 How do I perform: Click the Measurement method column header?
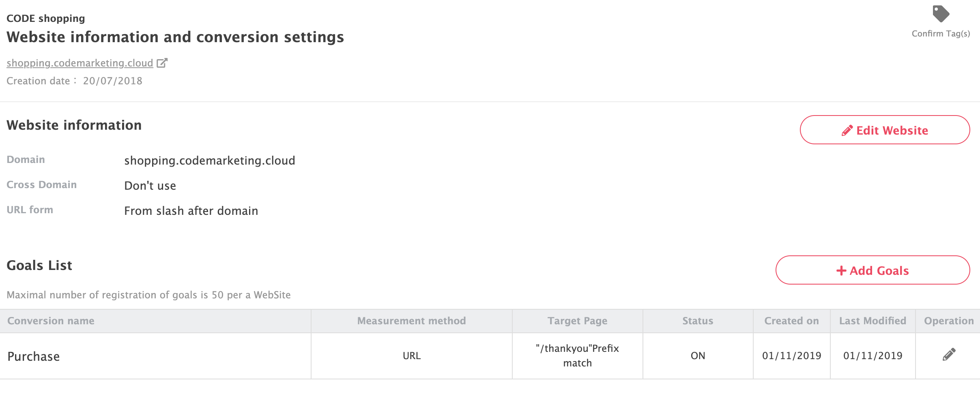[411, 321]
